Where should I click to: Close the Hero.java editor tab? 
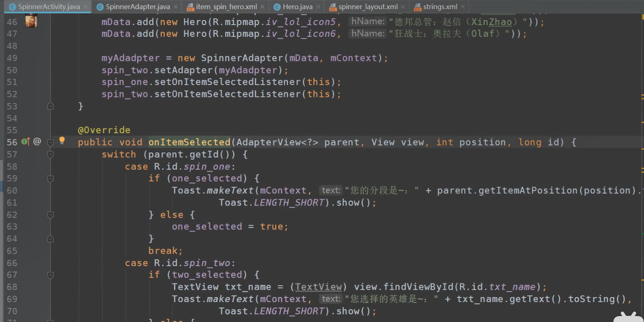click(x=318, y=7)
